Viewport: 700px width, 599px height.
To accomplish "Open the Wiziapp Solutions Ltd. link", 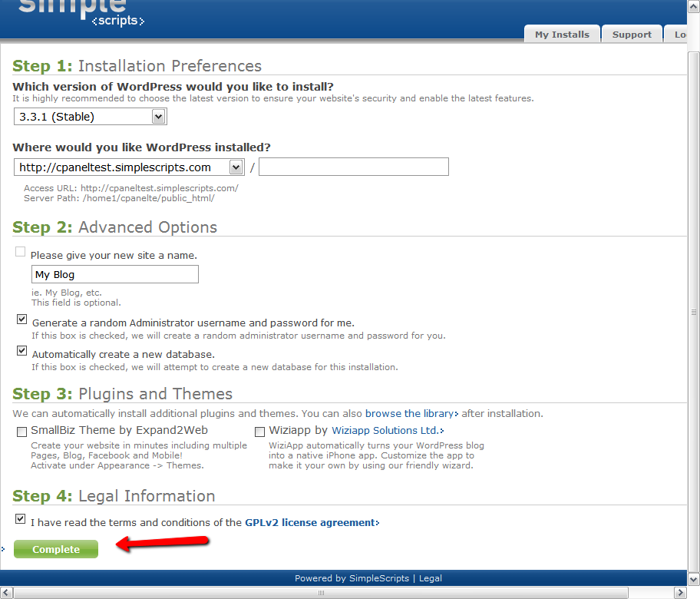I will (388, 431).
